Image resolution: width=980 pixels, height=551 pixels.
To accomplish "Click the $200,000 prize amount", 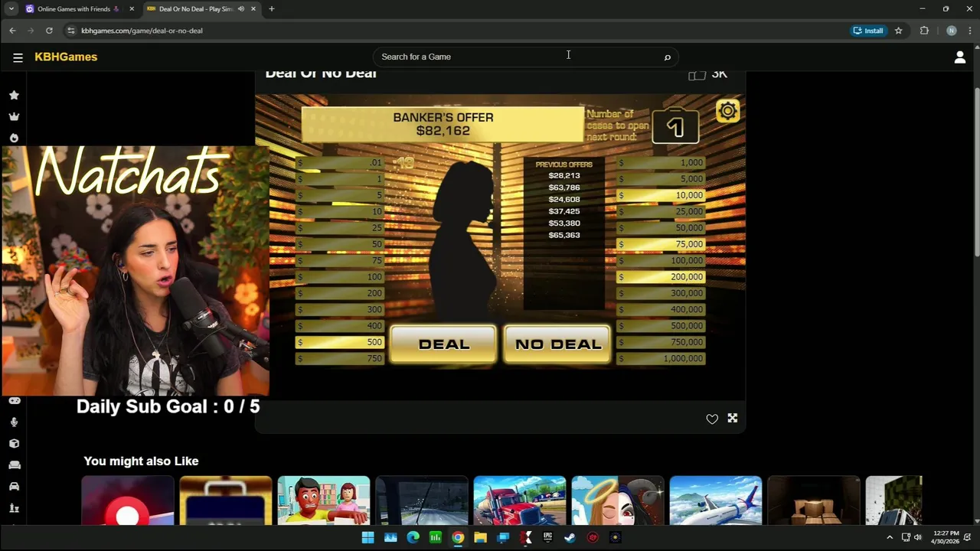I will pos(661,276).
